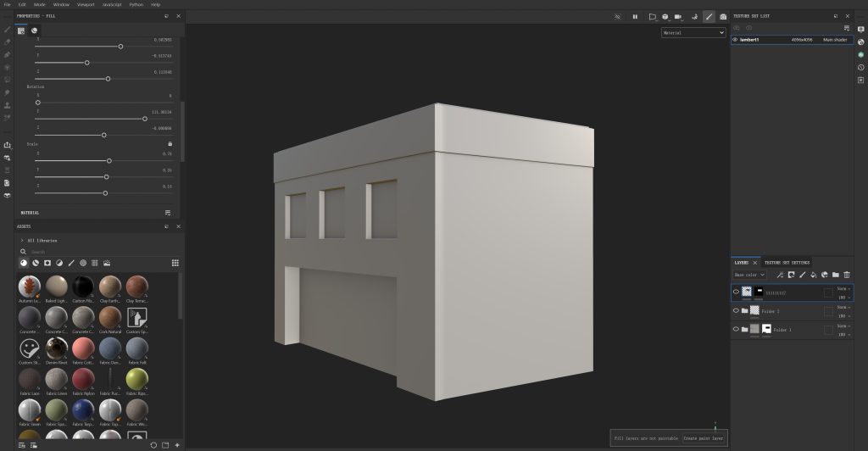This screenshot has height=451, width=868.
Task: Hide the Folder 2 layer
Action: tap(736, 310)
